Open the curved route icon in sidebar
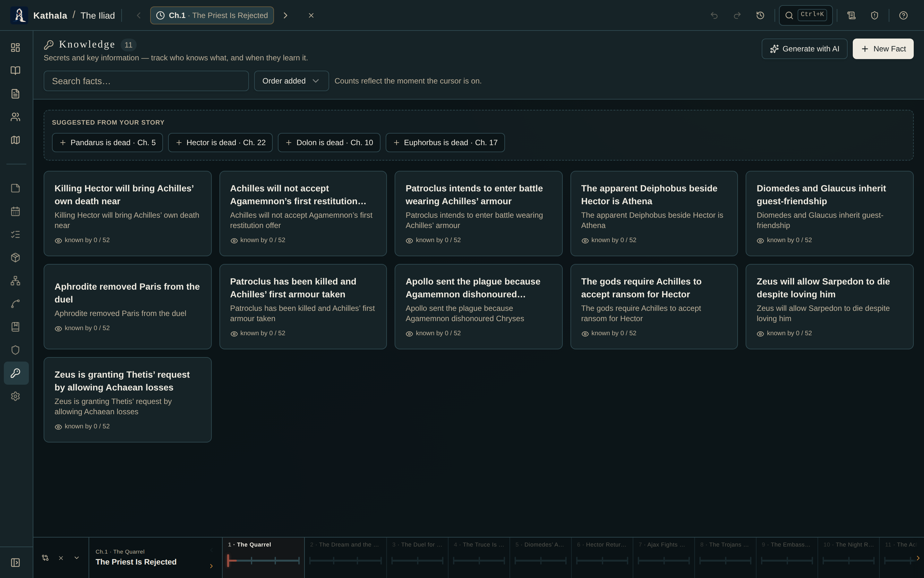This screenshot has width=924, height=578. tap(15, 304)
